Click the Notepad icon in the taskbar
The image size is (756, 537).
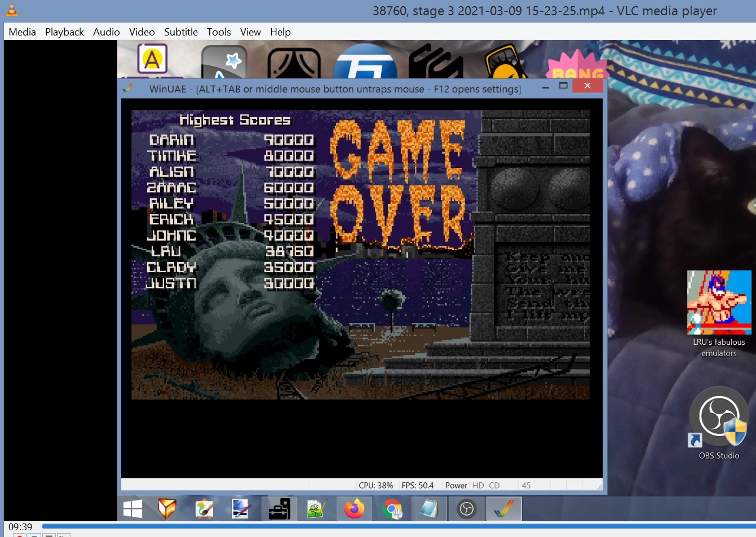tap(429, 509)
